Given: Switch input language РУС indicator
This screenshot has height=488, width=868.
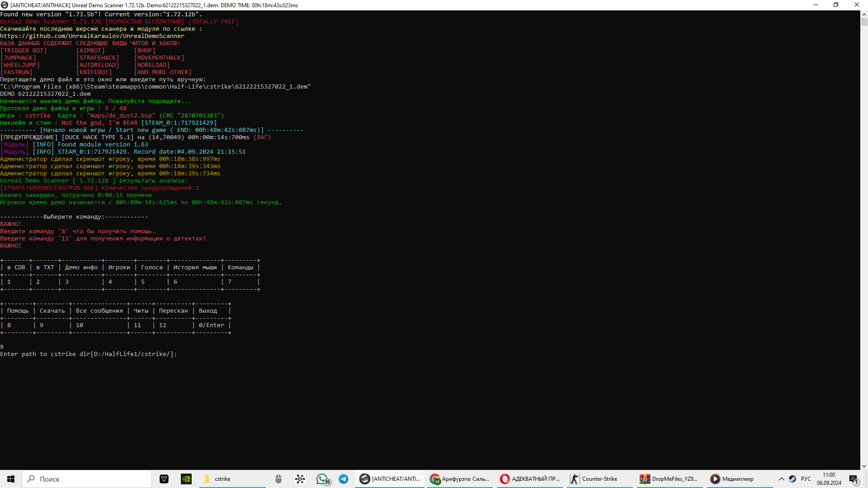Looking at the screenshot, I should tap(806, 479).
